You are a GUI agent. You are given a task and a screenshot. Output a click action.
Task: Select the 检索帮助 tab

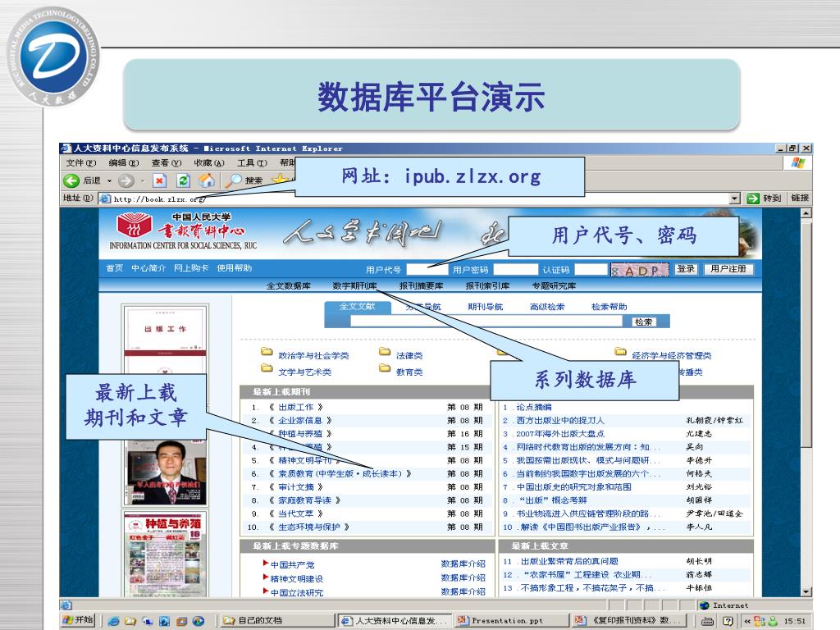(x=609, y=307)
